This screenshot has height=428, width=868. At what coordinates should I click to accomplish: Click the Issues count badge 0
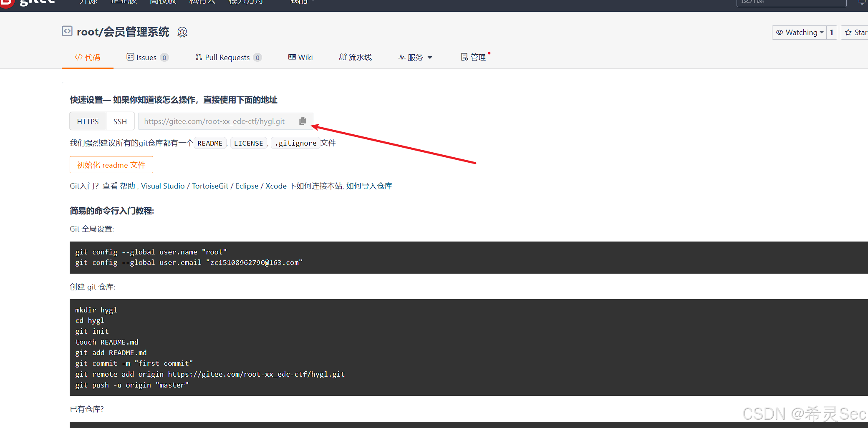[x=164, y=58]
